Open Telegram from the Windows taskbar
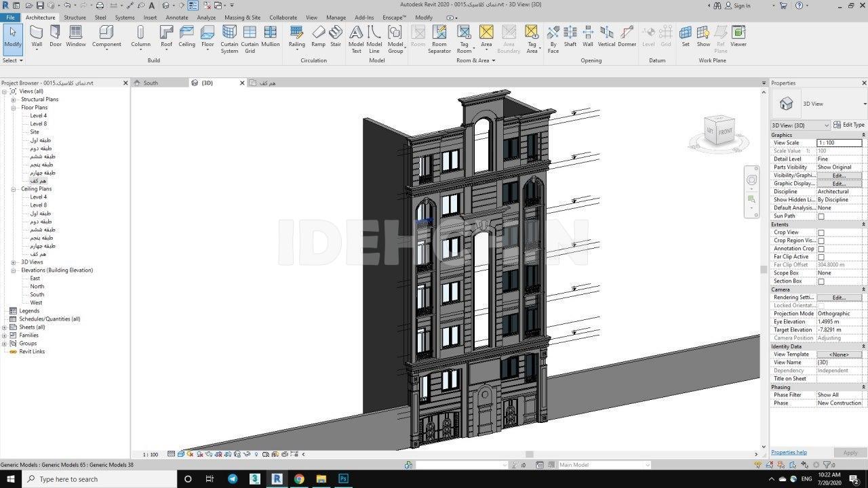This screenshot has width=868, height=488. pyautogui.click(x=233, y=479)
